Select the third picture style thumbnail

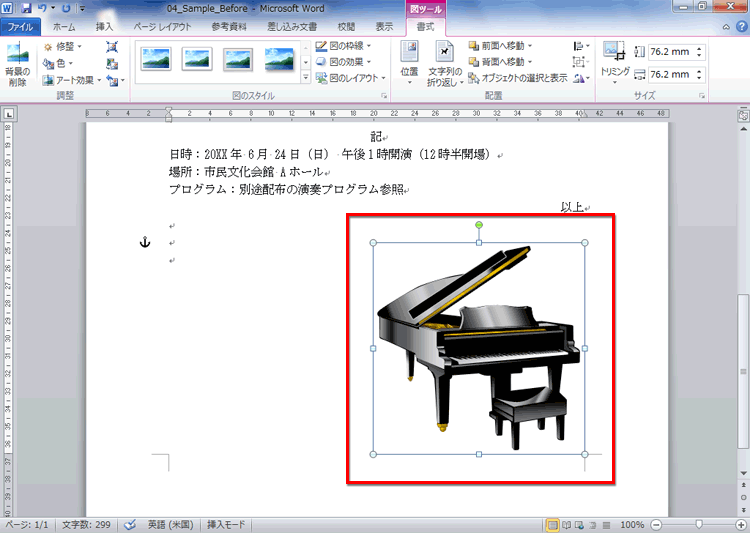(x=238, y=59)
